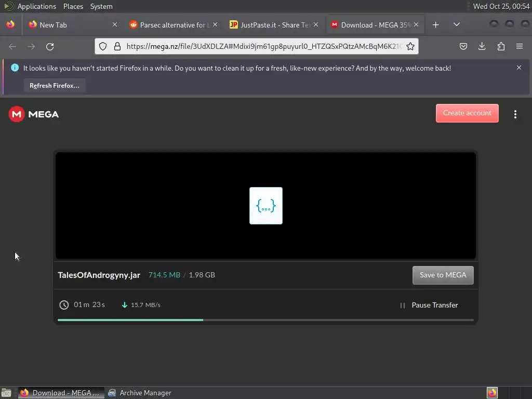Open the Save to Pocket icon
The image size is (532, 399).
pos(463,46)
